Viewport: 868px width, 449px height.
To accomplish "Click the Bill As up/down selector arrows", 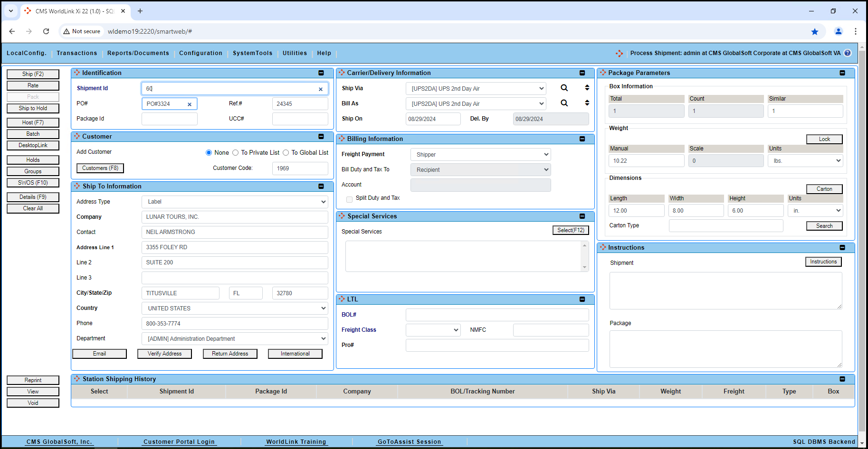I will (587, 103).
